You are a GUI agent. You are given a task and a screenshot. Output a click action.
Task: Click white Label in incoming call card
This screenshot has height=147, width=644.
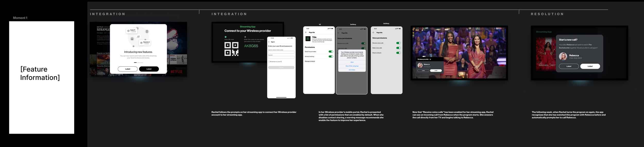click(x=436, y=70)
